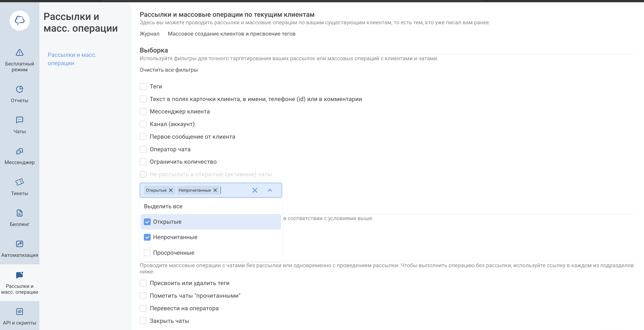The height and width of the screenshot is (330, 644).
Task: Go to the Мессенджер sidebar icon
Action: 20,151
